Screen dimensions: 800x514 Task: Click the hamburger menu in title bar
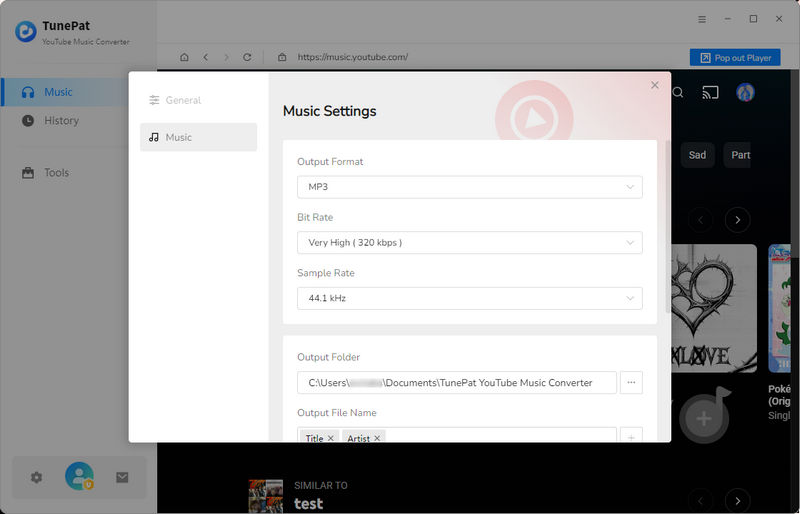[x=702, y=19]
